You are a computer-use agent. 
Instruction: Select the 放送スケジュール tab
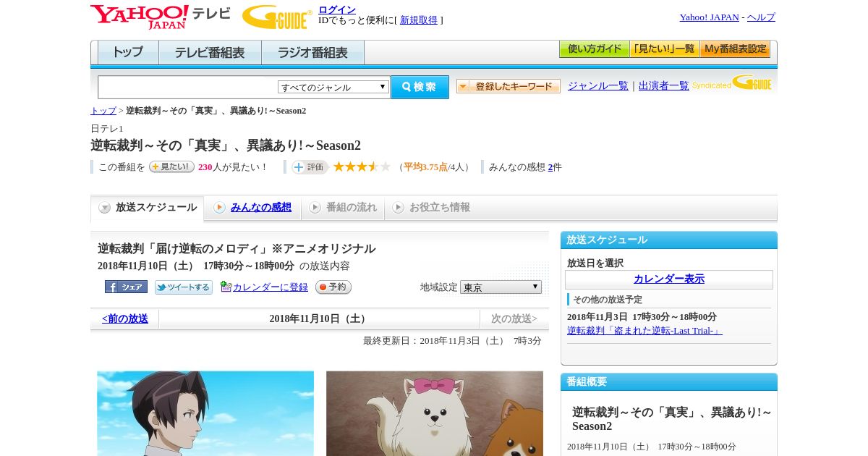147,208
